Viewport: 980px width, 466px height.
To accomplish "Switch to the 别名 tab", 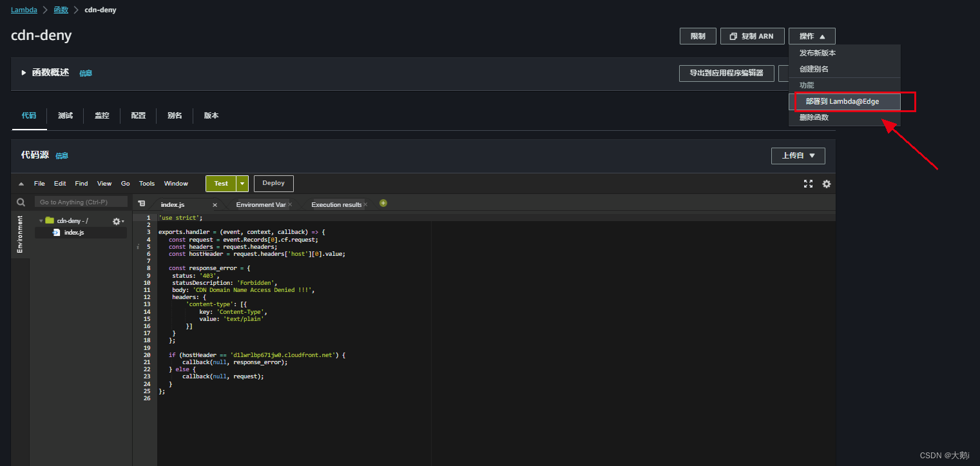I will click(x=175, y=115).
